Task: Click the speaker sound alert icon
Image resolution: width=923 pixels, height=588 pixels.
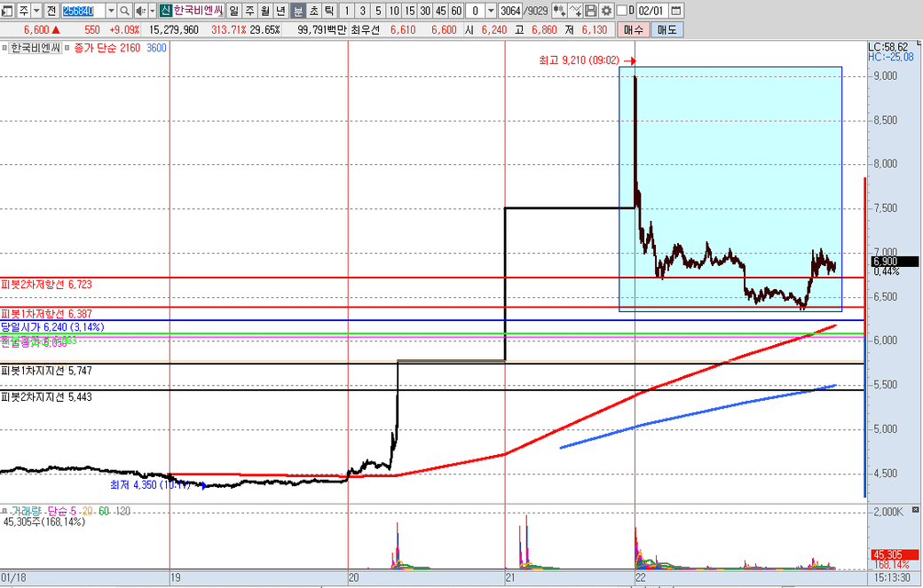Action: click(139, 11)
